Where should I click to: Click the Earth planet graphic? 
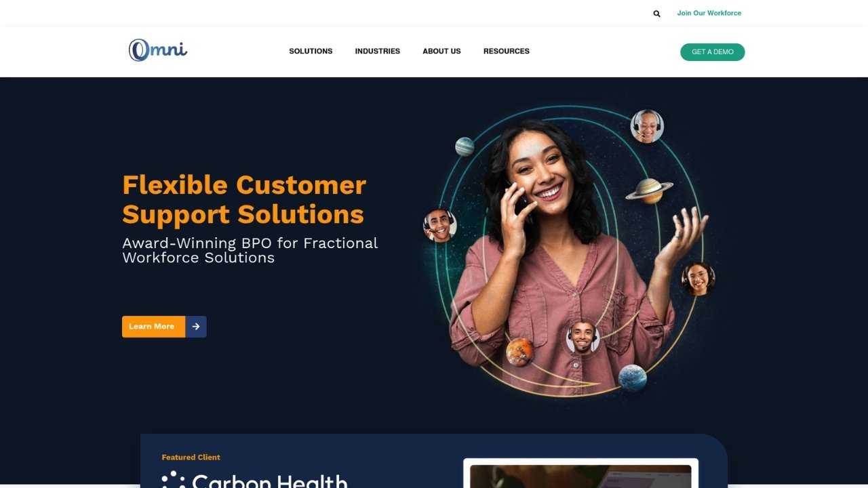coord(632,378)
